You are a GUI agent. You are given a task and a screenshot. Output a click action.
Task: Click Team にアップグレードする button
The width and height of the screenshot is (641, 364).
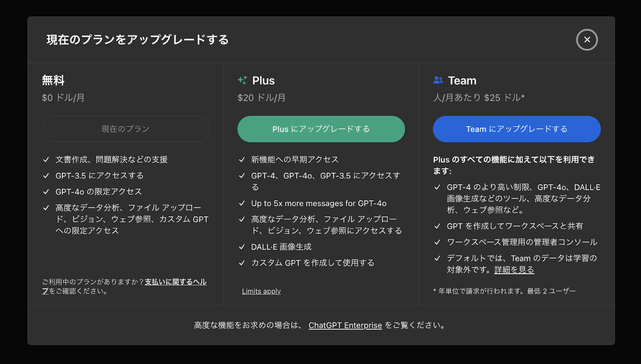coord(517,129)
